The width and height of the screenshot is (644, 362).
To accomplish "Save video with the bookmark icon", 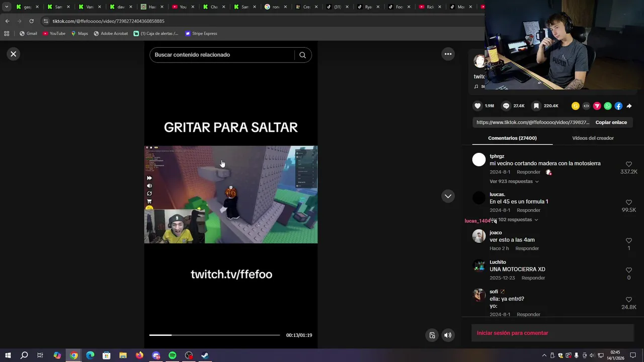I will pyautogui.click(x=536, y=106).
